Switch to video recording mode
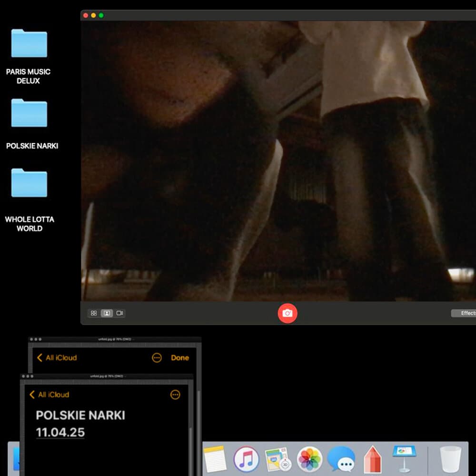The height and width of the screenshot is (476, 476). tap(119, 313)
